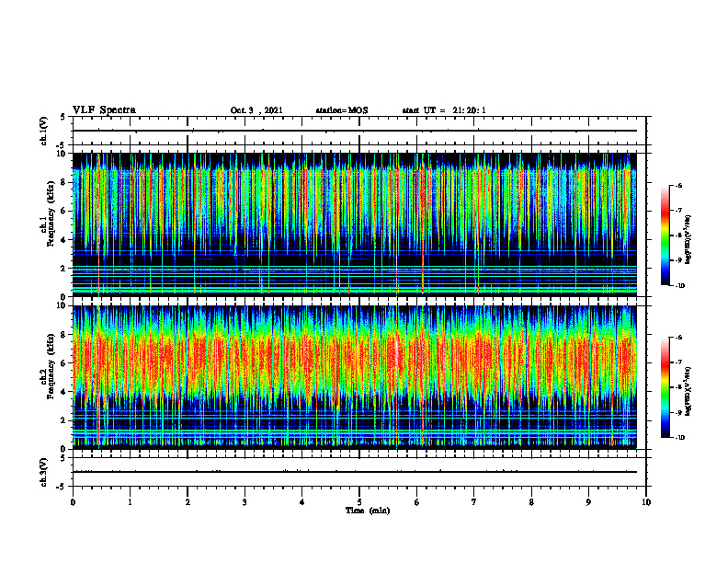Click the ch.1 frequency tick "8"
728x563 pixels.
pyautogui.click(x=63, y=182)
